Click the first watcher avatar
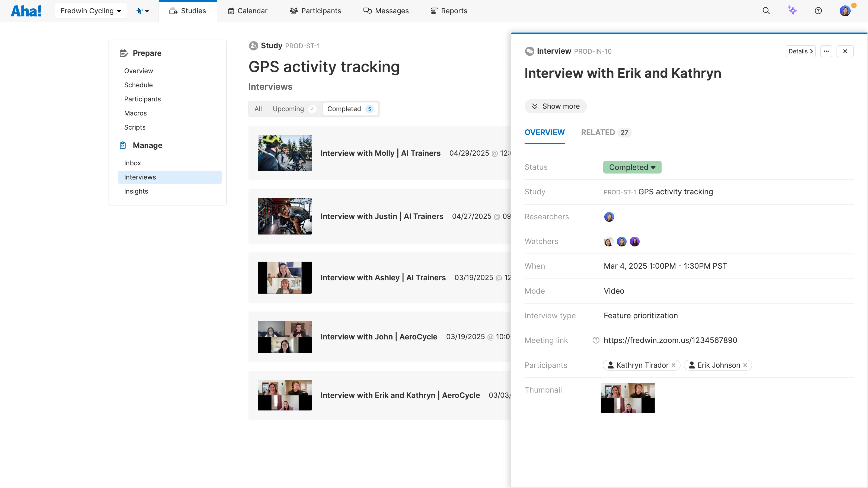This screenshot has height=488, width=868. point(608,241)
